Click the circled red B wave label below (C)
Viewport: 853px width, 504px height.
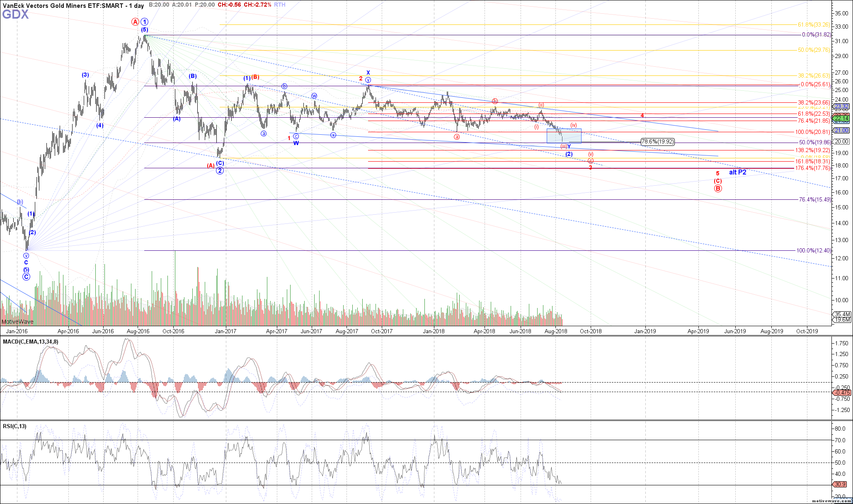[x=718, y=188]
